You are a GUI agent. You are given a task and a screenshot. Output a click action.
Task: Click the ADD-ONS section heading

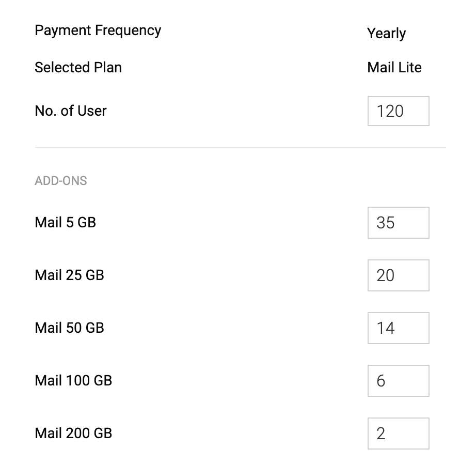click(61, 181)
